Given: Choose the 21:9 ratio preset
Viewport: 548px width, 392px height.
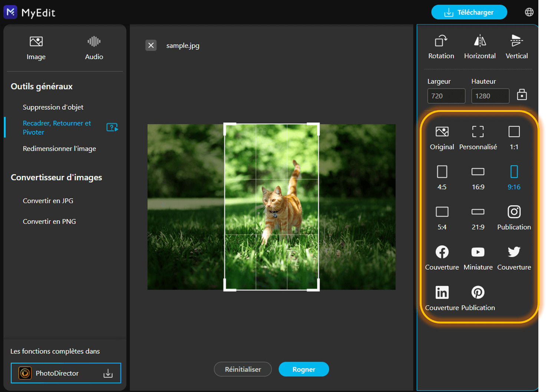Looking at the screenshot, I should click(x=478, y=218).
